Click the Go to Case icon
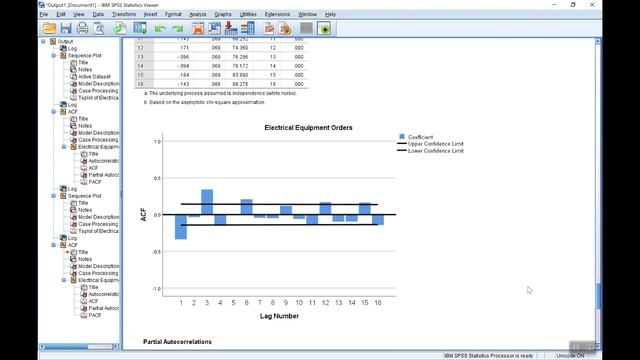640x360 pixels. tap(215, 28)
